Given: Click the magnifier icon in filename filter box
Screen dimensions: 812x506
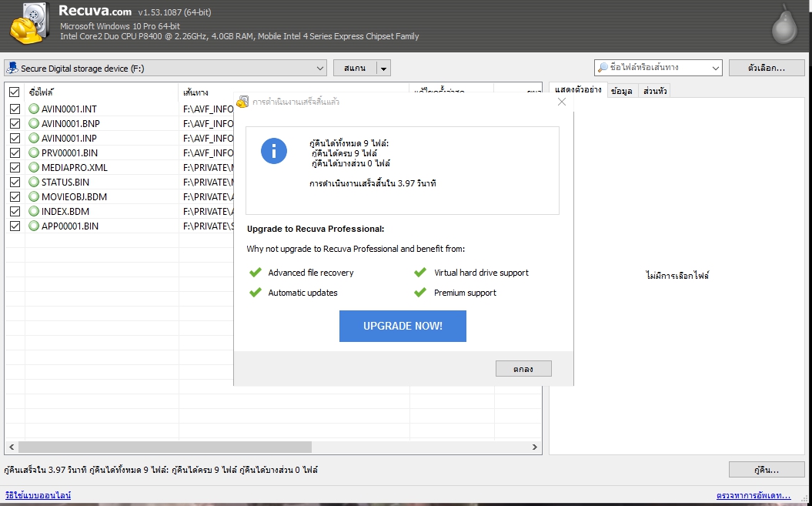Looking at the screenshot, I should click(603, 68).
